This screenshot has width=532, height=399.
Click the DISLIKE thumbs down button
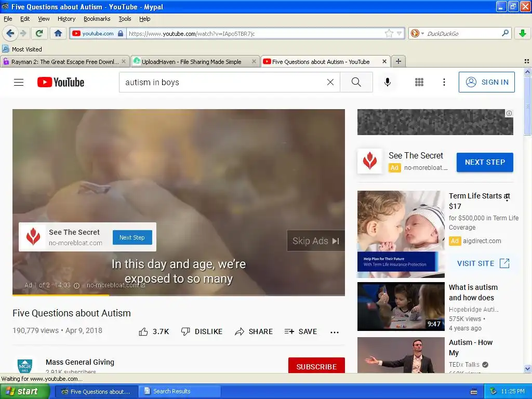202,331
